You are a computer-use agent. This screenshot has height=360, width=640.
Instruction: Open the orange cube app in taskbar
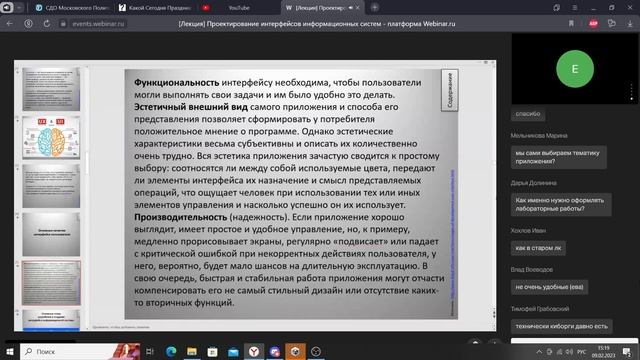coord(295,351)
